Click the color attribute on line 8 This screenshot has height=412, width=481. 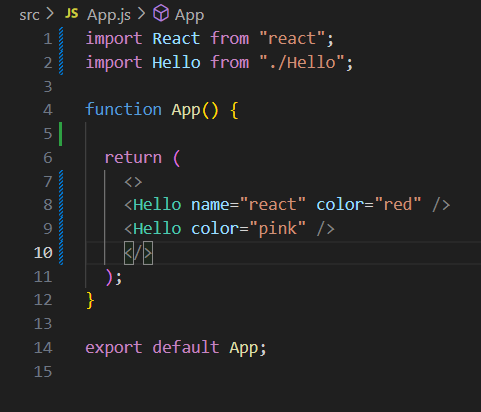[x=340, y=205]
